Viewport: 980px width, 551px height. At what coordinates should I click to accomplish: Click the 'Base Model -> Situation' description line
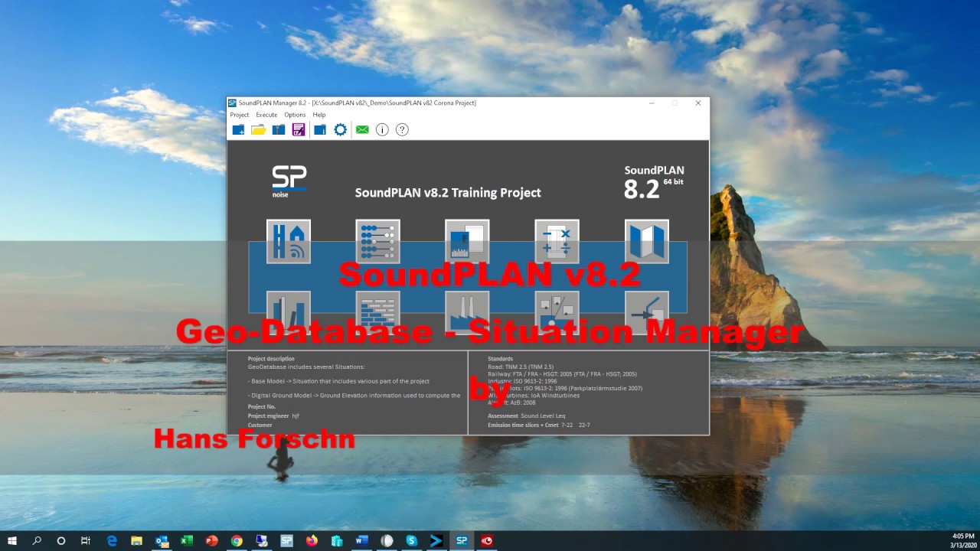click(338, 381)
